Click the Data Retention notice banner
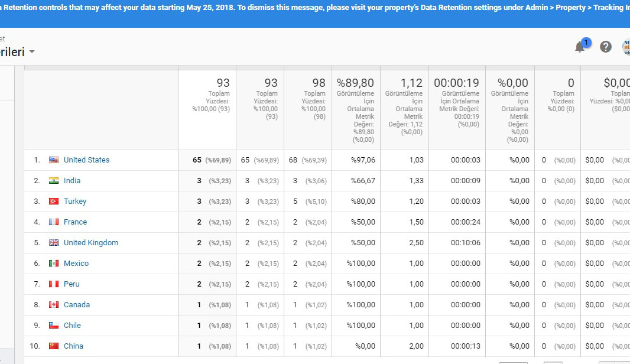 click(315, 14)
